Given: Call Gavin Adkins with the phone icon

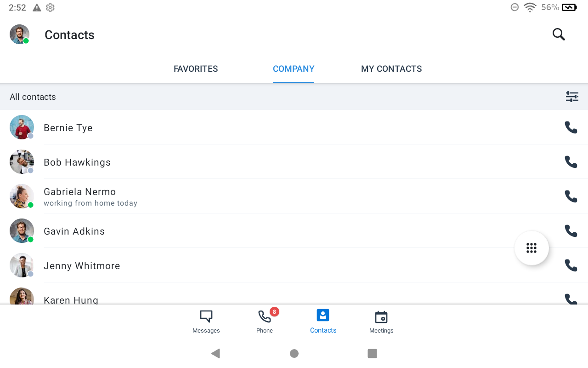Looking at the screenshot, I should point(571,231).
